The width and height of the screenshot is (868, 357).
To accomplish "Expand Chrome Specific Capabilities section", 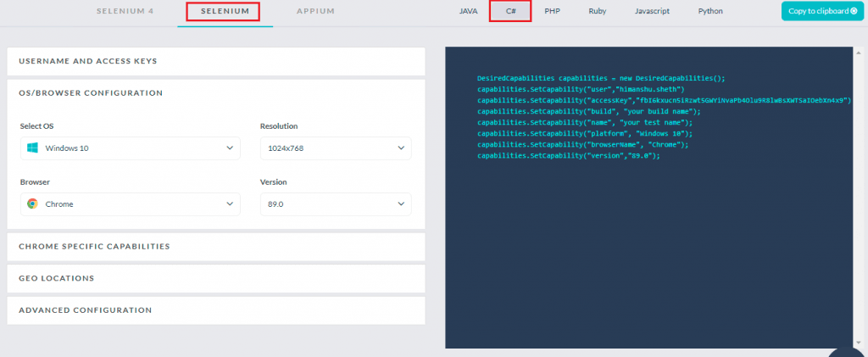I will click(x=215, y=247).
